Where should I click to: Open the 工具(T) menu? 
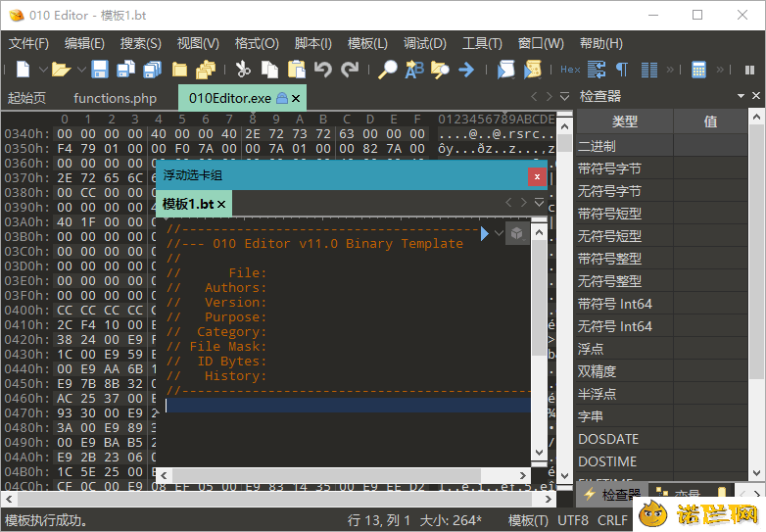(482, 43)
